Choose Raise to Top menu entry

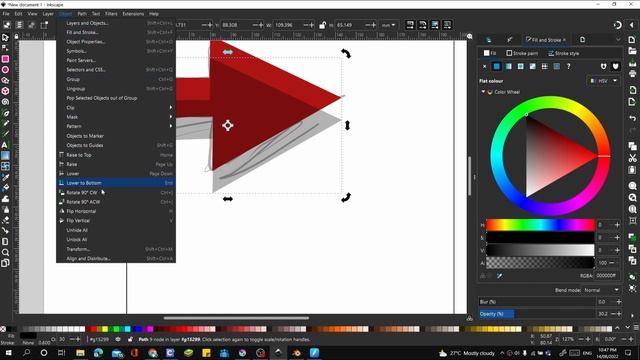(116, 155)
